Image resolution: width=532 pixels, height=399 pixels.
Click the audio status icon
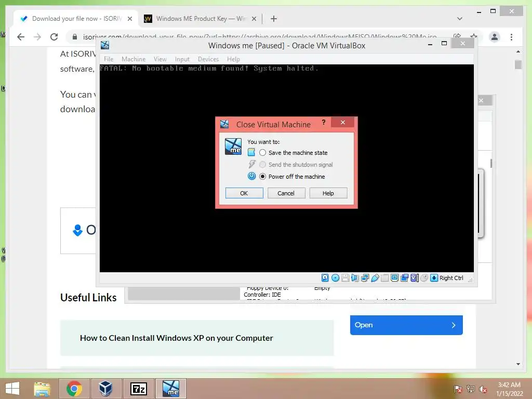click(x=355, y=278)
